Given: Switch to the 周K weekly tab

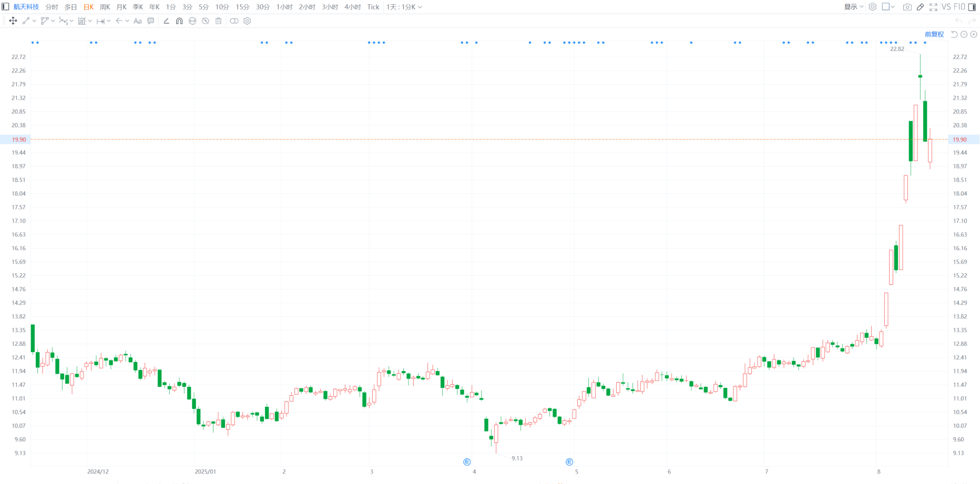Looking at the screenshot, I should pyautogui.click(x=105, y=7).
